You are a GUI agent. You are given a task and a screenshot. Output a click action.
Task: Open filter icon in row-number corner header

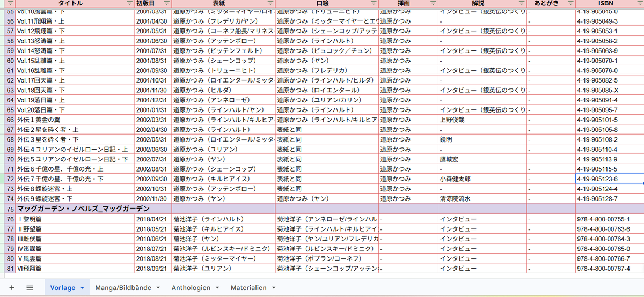click(x=10, y=3)
